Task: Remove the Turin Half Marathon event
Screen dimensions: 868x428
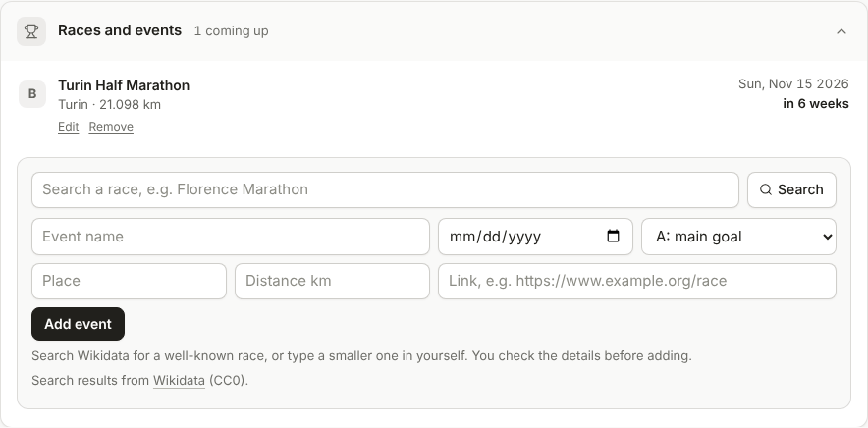Action: [x=111, y=127]
